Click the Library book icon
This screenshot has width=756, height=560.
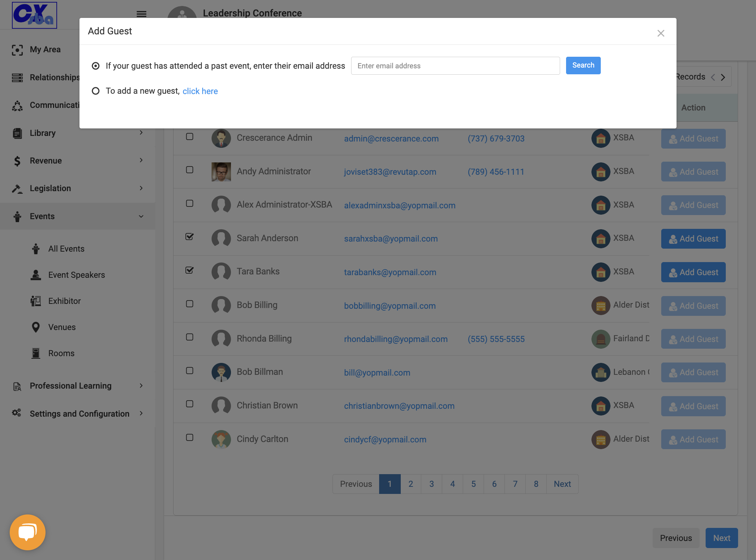pyautogui.click(x=17, y=133)
